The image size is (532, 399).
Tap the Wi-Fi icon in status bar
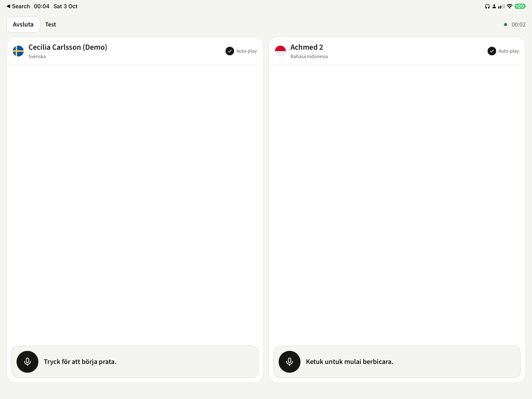click(x=509, y=6)
